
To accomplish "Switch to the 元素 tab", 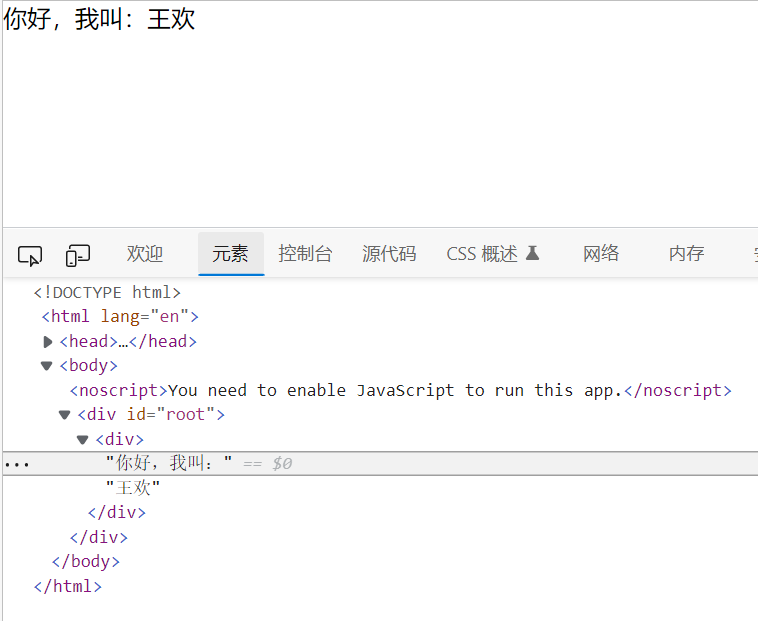I will pyautogui.click(x=231, y=254).
